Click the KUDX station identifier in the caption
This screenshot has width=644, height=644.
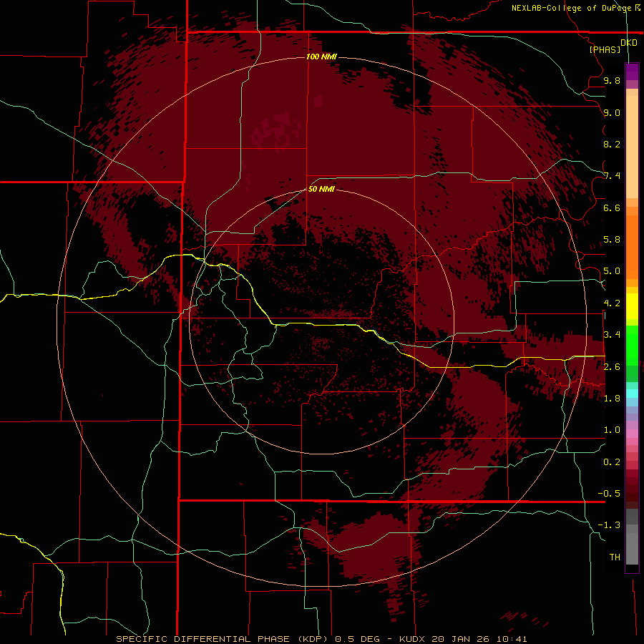coord(414,639)
